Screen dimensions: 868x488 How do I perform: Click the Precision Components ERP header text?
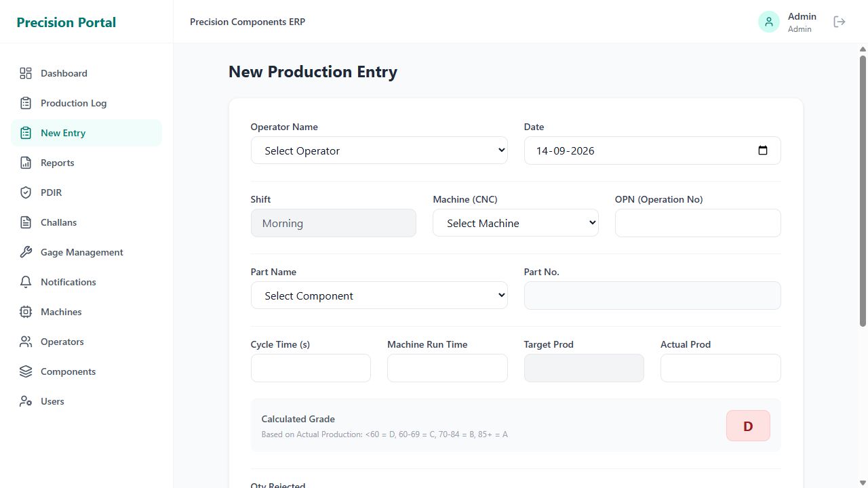[248, 22]
